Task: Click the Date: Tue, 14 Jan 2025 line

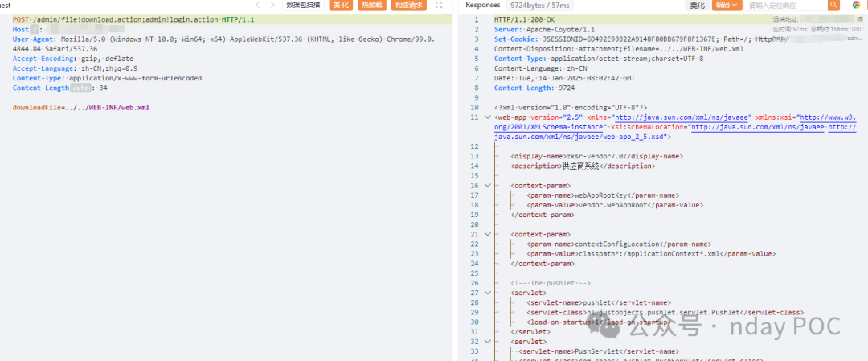Action: 565,78
